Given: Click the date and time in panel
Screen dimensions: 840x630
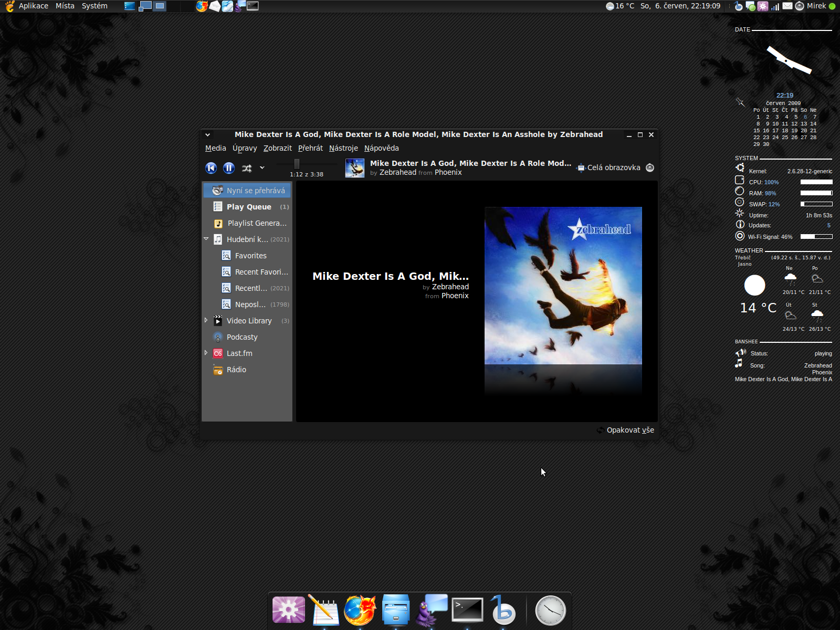Looking at the screenshot, I should click(x=680, y=6).
